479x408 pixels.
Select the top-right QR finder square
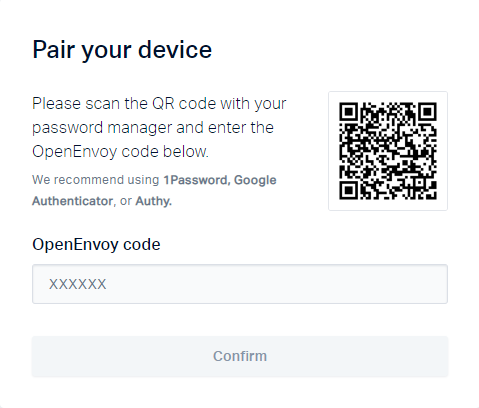(427, 112)
